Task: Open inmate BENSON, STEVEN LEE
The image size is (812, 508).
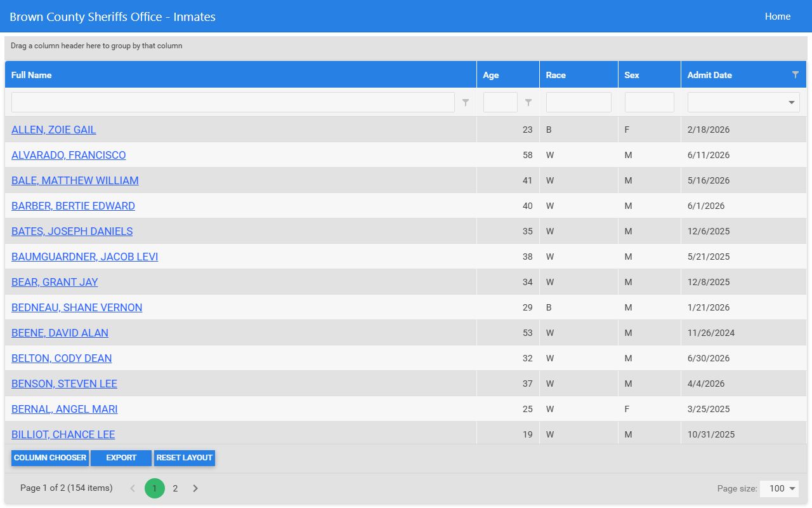Action: click(x=64, y=384)
